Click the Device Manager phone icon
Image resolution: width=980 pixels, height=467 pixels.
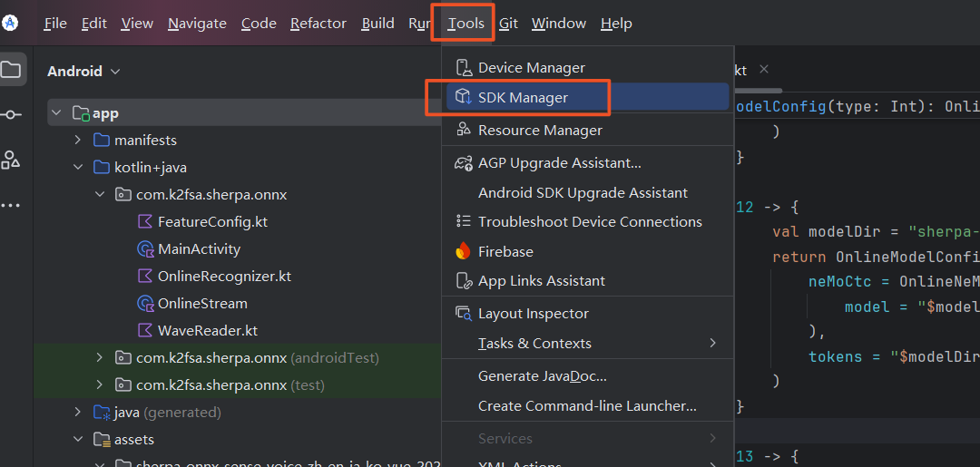(463, 67)
